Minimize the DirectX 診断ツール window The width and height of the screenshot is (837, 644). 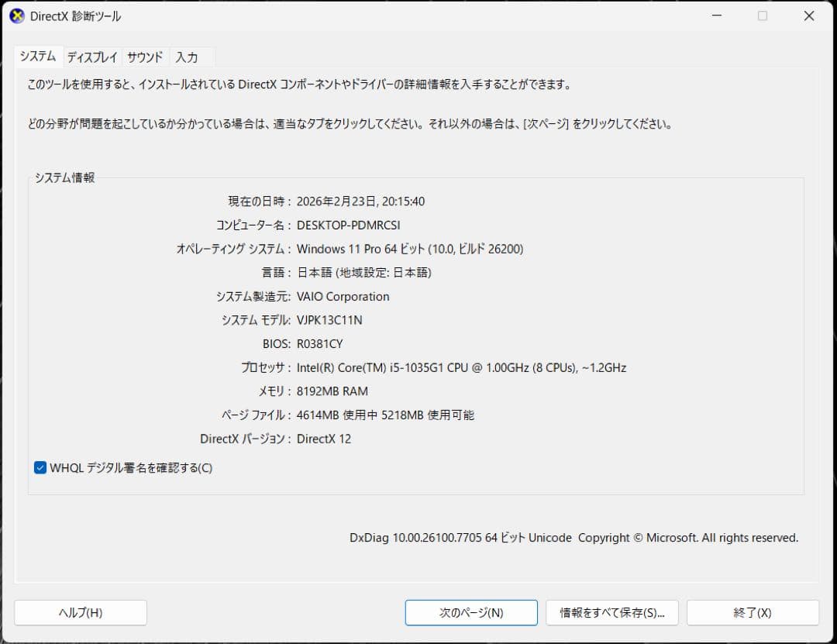717,15
